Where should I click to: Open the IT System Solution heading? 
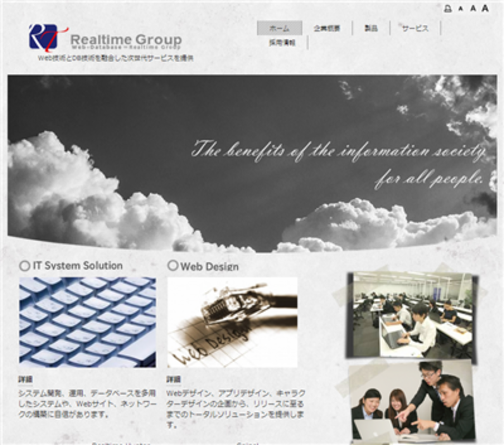78,266
